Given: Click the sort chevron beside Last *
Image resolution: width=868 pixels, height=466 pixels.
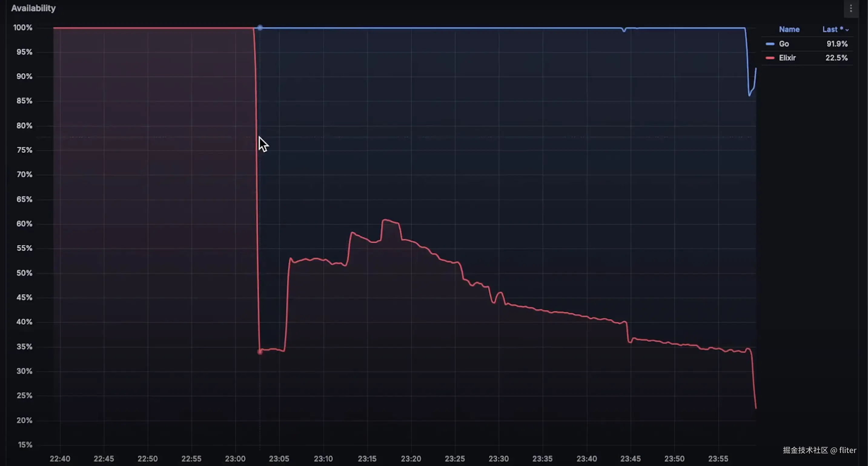Looking at the screenshot, I should click(x=847, y=30).
